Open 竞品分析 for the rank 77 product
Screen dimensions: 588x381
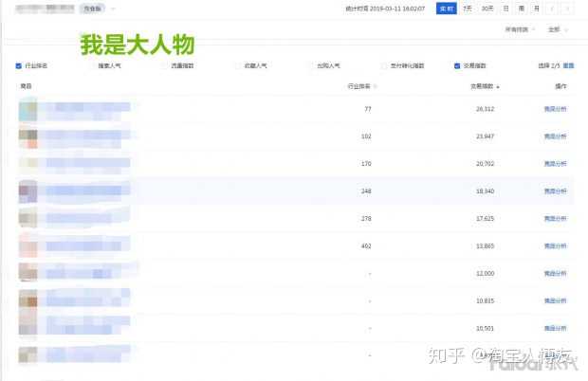pos(554,110)
